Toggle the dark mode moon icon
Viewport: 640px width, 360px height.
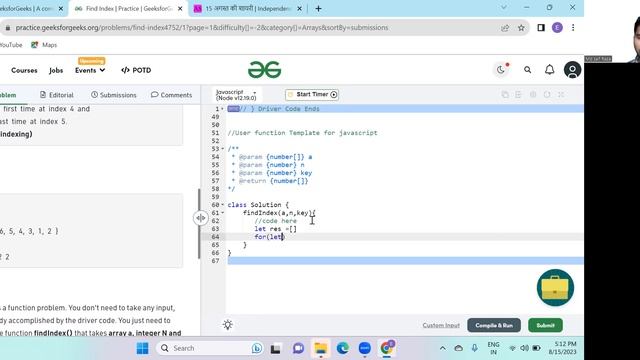click(x=501, y=70)
